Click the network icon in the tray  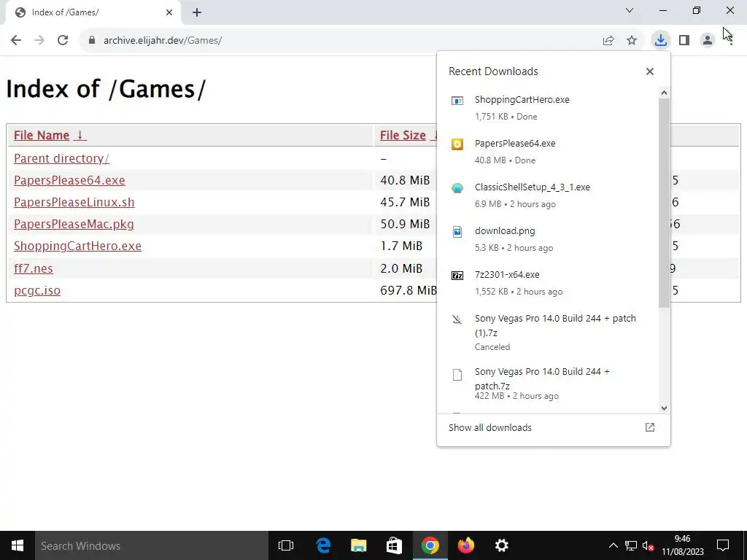[x=631, y=545]
